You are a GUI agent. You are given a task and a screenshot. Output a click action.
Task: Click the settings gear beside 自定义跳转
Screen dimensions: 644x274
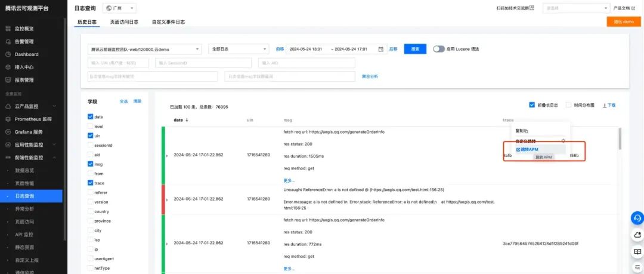click(x=563, y=141)
